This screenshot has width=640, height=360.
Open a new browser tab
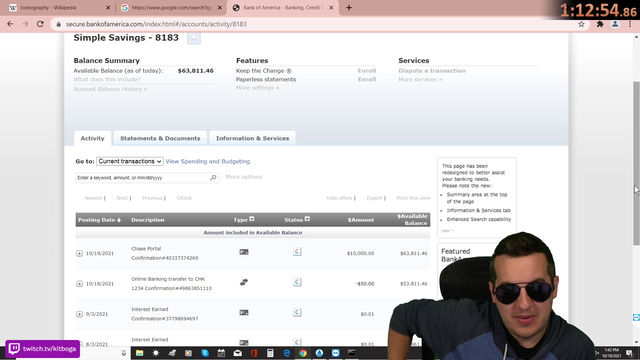(x=349, y=8)
